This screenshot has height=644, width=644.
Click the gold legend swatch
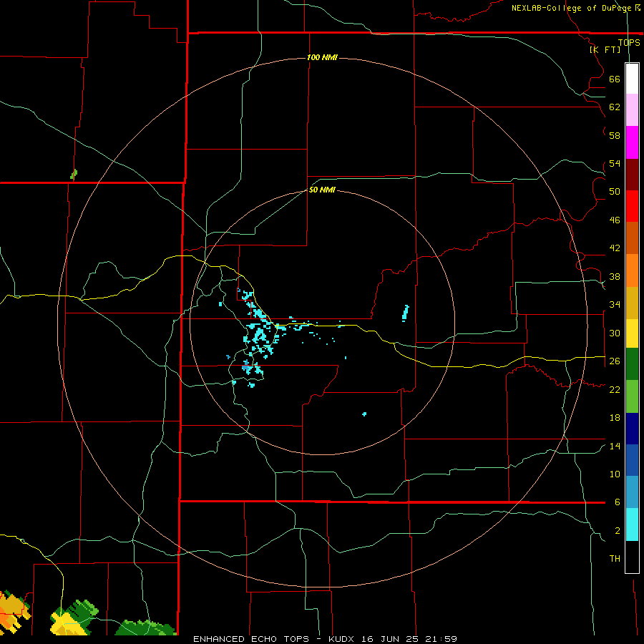pyautogui.click(x=632, y=303)
